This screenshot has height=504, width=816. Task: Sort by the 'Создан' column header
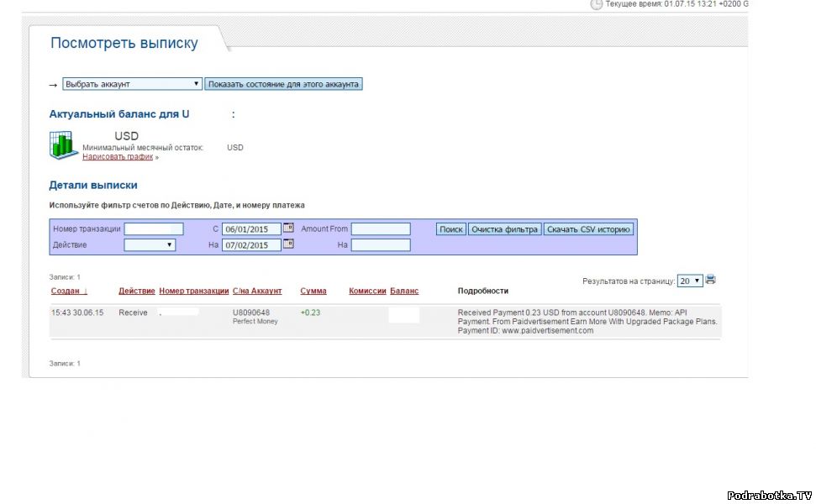66,291
